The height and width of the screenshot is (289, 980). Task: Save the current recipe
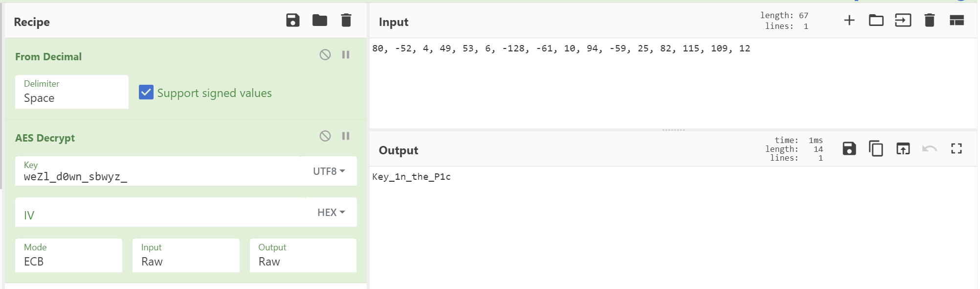292,21
